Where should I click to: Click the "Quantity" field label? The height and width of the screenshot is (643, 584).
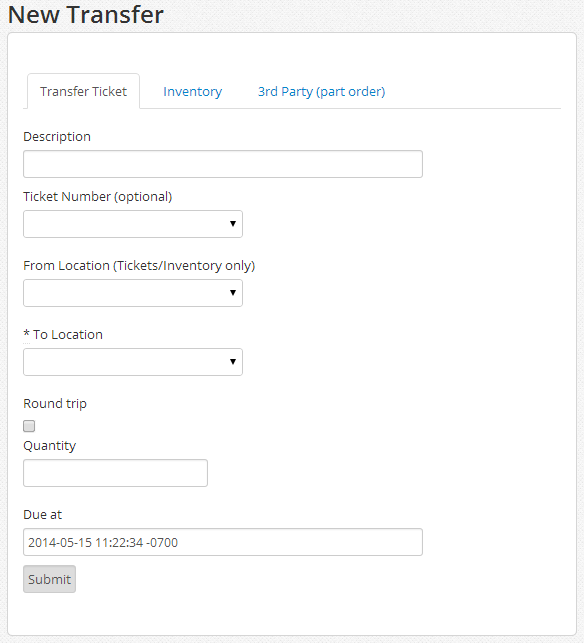click(x=50, y=446)
